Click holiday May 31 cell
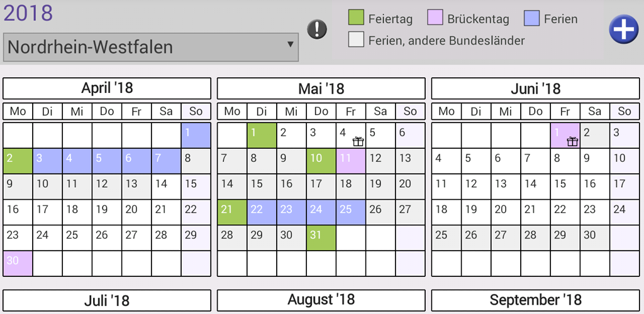Screen dimensions: 644x314 pos(321,238)
